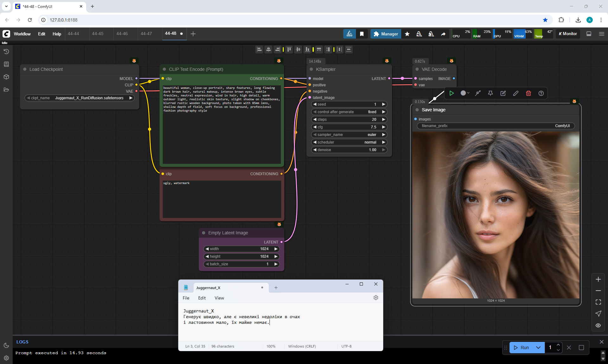Viewport: 608px width, 364px height.
Task: Click the star favorites icon in toolbar
Action: (407, 34)
